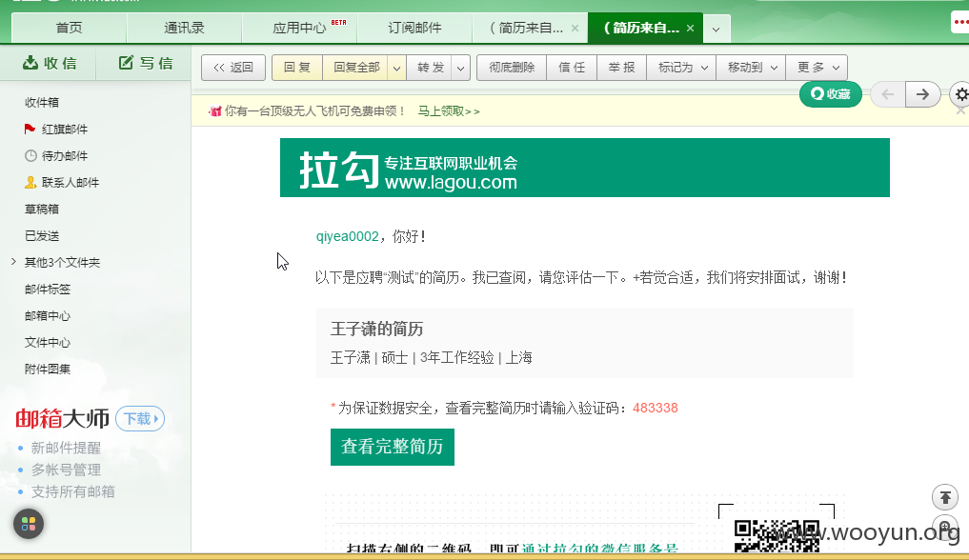
Task: Open 附件图集 in sidebar
Action: pos(48,369)
